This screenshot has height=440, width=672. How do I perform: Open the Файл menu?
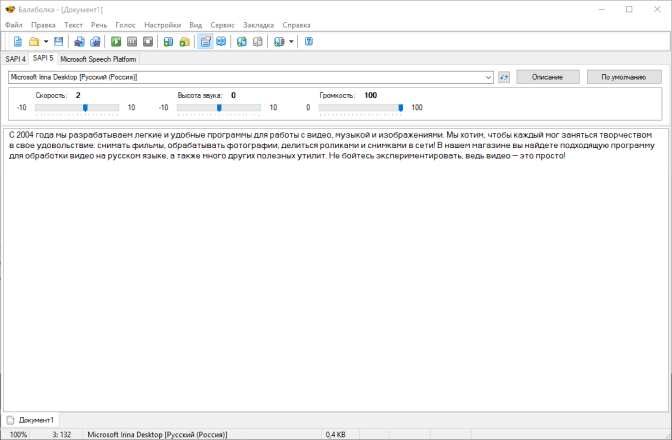coord(14,25)
